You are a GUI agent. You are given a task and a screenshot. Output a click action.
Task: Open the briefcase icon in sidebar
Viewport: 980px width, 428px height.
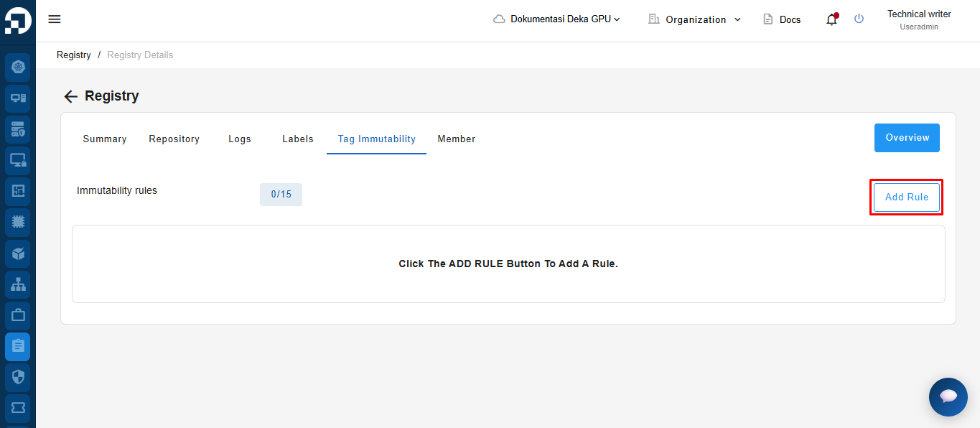(x=18, y=315)
